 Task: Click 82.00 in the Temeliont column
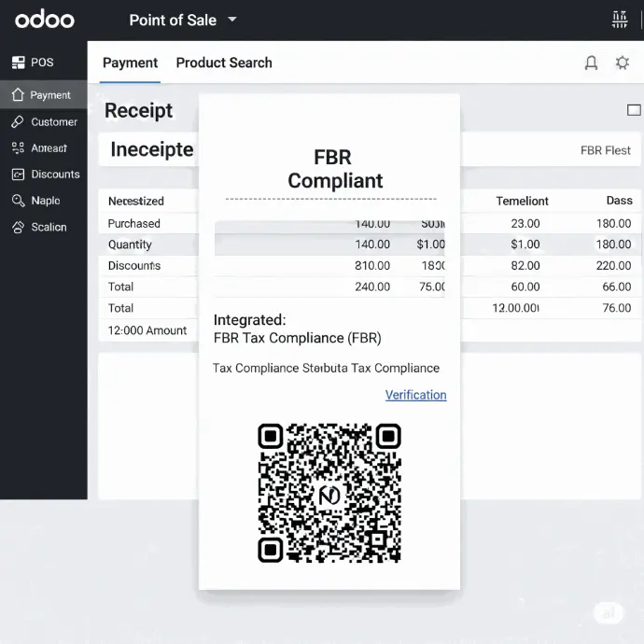pos(525,266)
